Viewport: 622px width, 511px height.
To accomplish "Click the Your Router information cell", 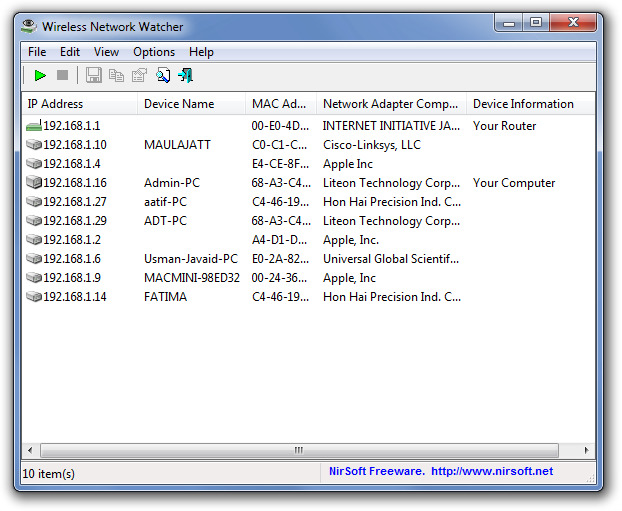I will point(504,126).
